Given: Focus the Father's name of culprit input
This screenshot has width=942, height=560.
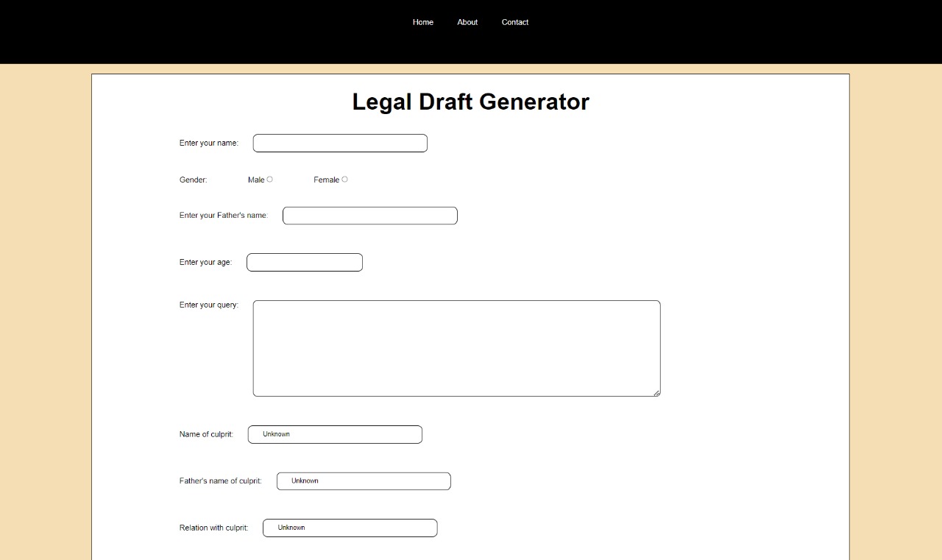Looking at the screenshot, I should (364, 481).
